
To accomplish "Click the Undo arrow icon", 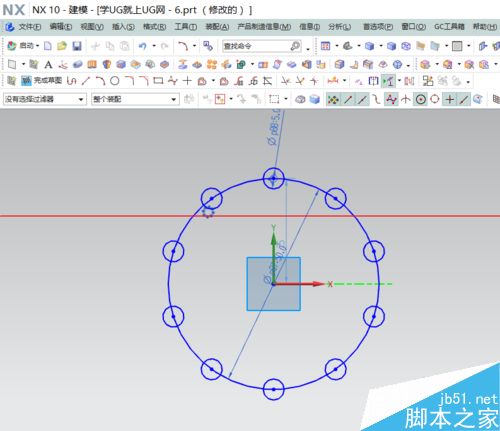I will point(143,46).
